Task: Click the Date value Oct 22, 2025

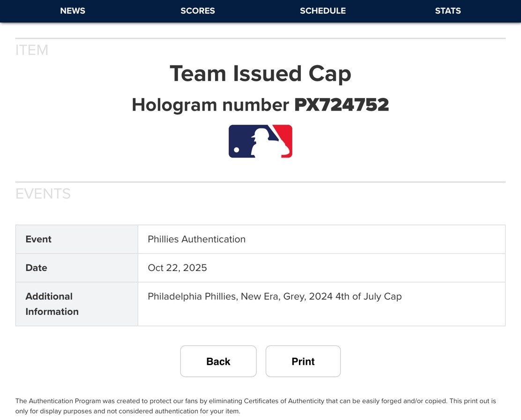Action: pyautogui.click(x=177, y=268)
